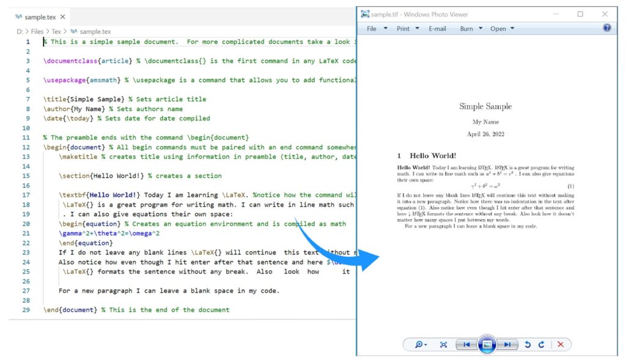Start the slide show

coord(487,345)
